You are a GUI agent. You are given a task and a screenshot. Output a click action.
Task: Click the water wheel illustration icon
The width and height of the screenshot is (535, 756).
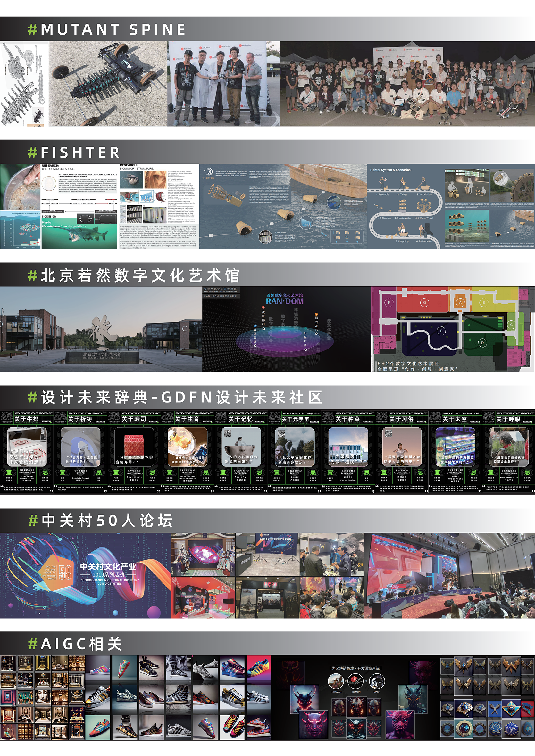pyautogui.click(x=423, y=206)
